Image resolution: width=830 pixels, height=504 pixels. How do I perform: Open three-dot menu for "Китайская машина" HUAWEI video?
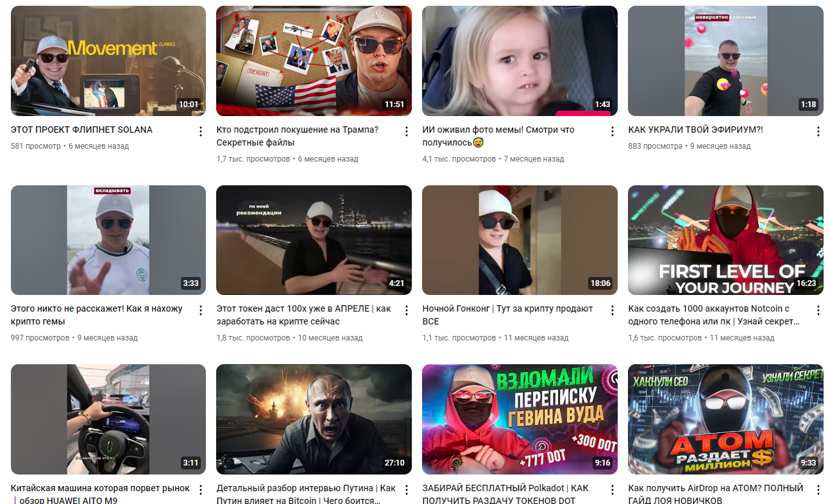pos(201,490)
